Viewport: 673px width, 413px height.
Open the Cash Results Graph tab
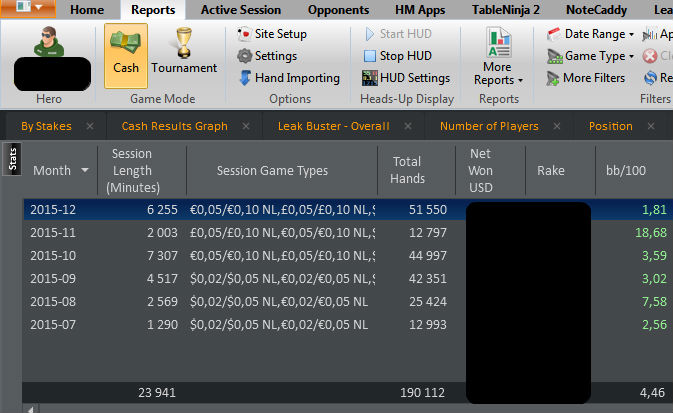[174, 126]
